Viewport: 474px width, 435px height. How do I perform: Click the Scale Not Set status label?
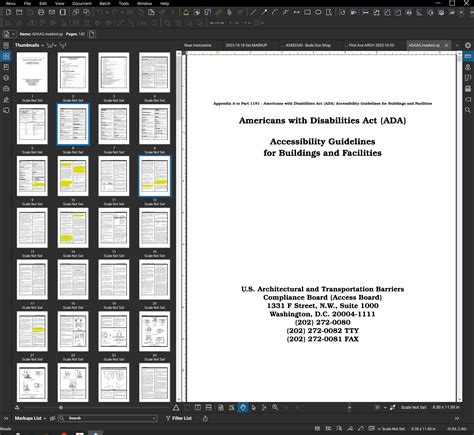coord(413,407)
